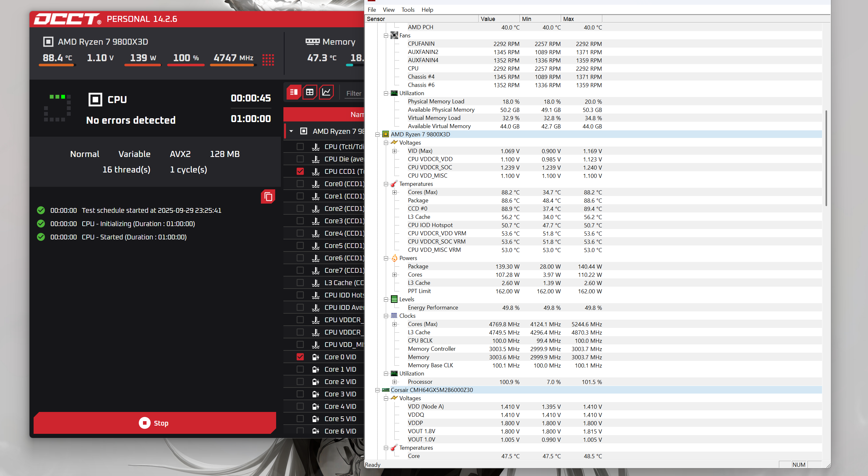Check the CPU (Tctl/Tdie) sensor checkbox
The width and height of the screenshot is (868, 476).
pos(300,147)
